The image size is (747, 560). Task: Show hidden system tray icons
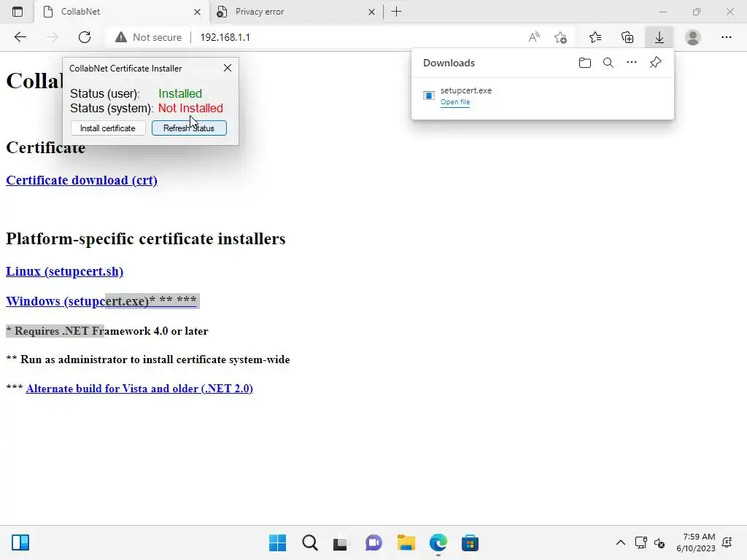click(620, 542)
